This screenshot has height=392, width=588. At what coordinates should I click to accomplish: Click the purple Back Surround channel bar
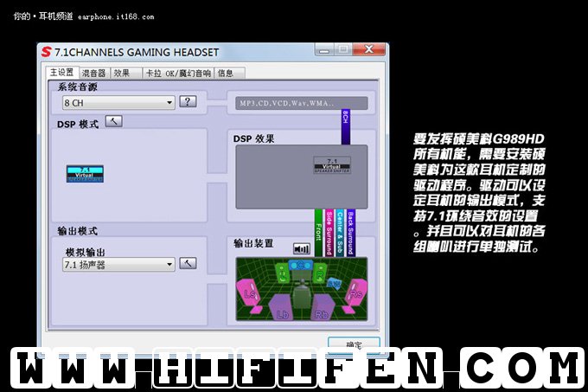coord(350,233)
